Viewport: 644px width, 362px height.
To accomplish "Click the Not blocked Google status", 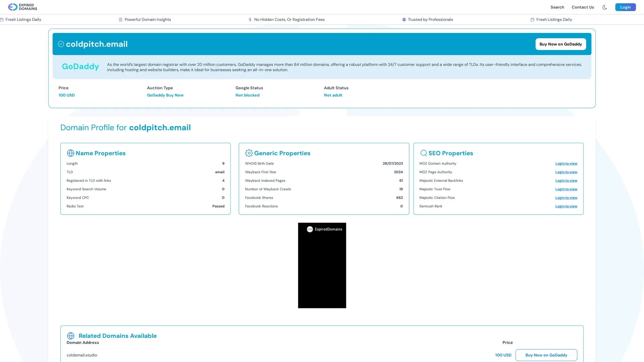I will tap(247, 95).
